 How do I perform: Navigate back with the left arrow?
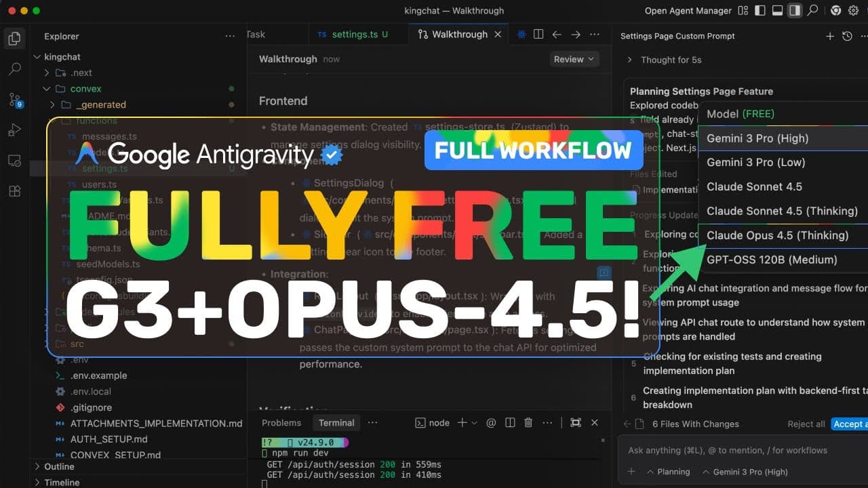coord(557,35)
